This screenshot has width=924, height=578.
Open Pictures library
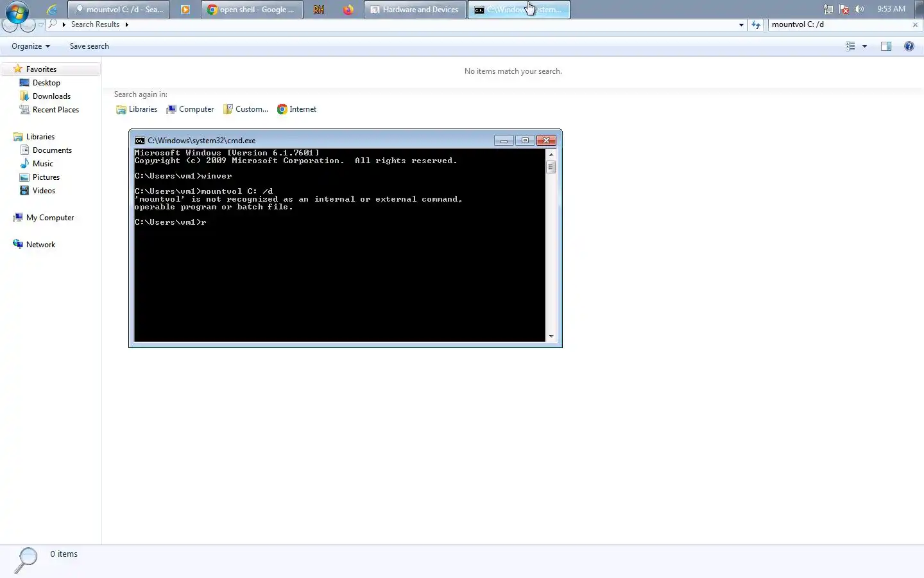(x=46, y=177)
